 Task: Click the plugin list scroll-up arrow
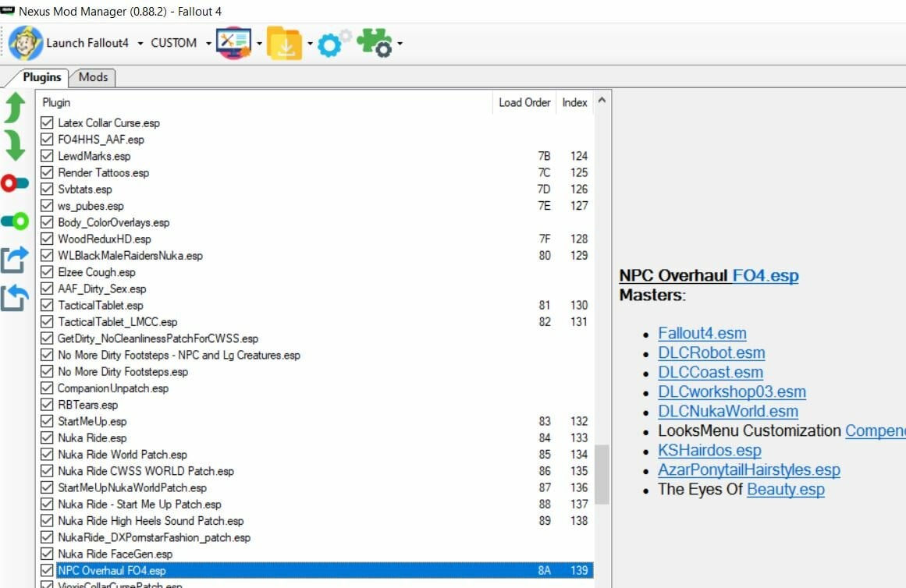[x=602, y=101]
